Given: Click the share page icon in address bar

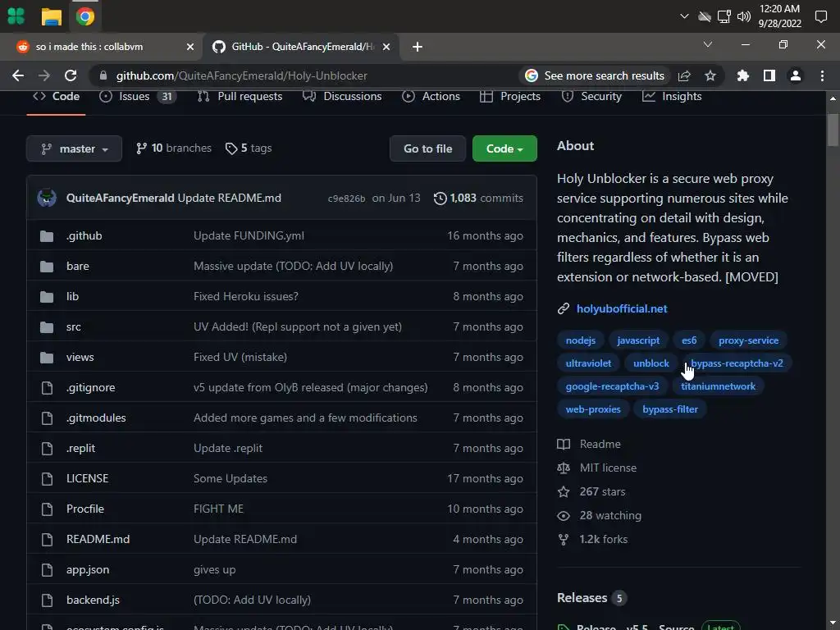Looking at the screenshot, I should tap(684, 75).
